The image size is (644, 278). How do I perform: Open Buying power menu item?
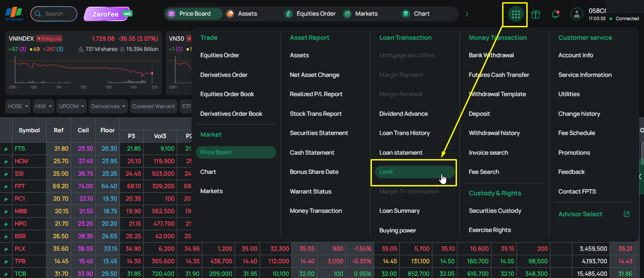tap(398, 231)
